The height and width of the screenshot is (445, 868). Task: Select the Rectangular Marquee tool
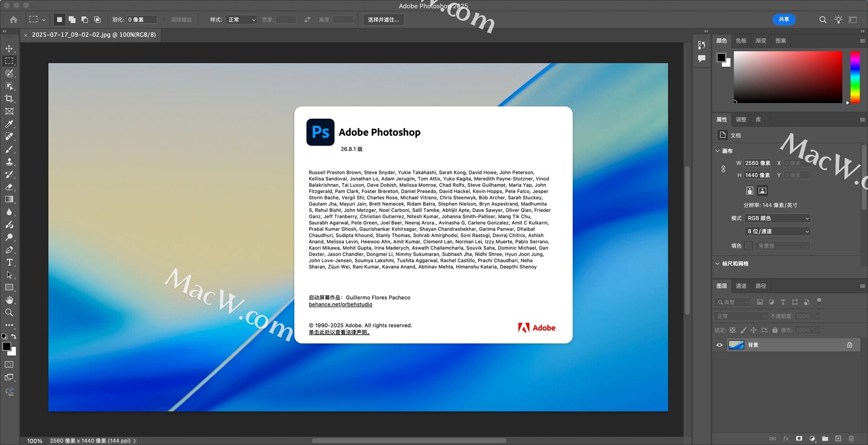tap(9, 61)
